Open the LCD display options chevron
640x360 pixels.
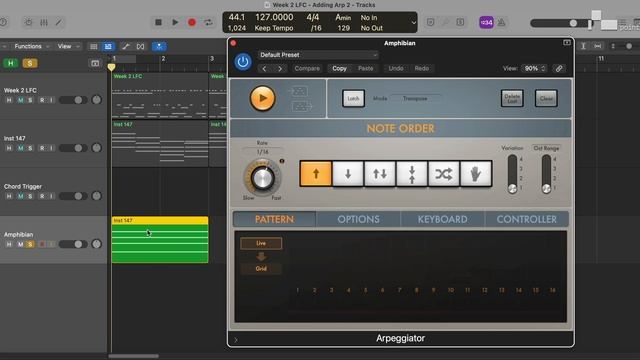(x=413, y=23)
